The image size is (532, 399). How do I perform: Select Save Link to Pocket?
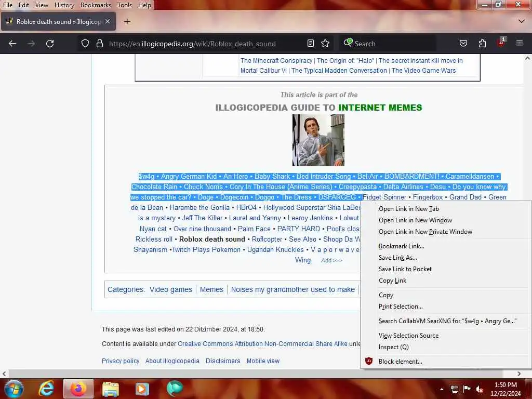[445, 269]
